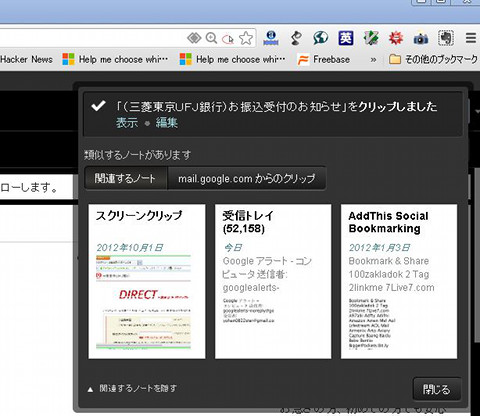Open その他のブックマーク folder
Screen dimensions: 480x416
coord(433,60)
